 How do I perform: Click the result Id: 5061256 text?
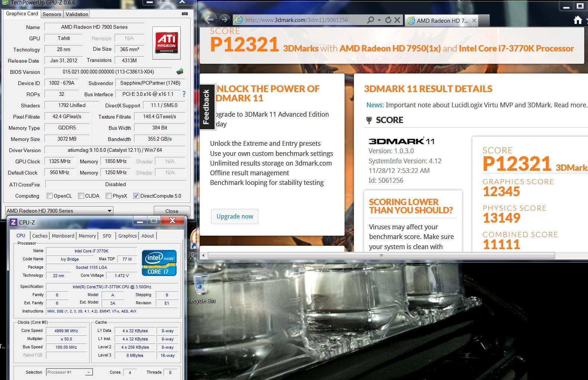386,180
